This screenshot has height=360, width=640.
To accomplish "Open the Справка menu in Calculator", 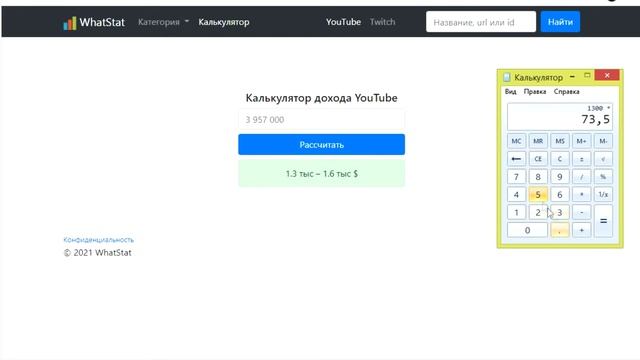I will (x=567, y=91).
